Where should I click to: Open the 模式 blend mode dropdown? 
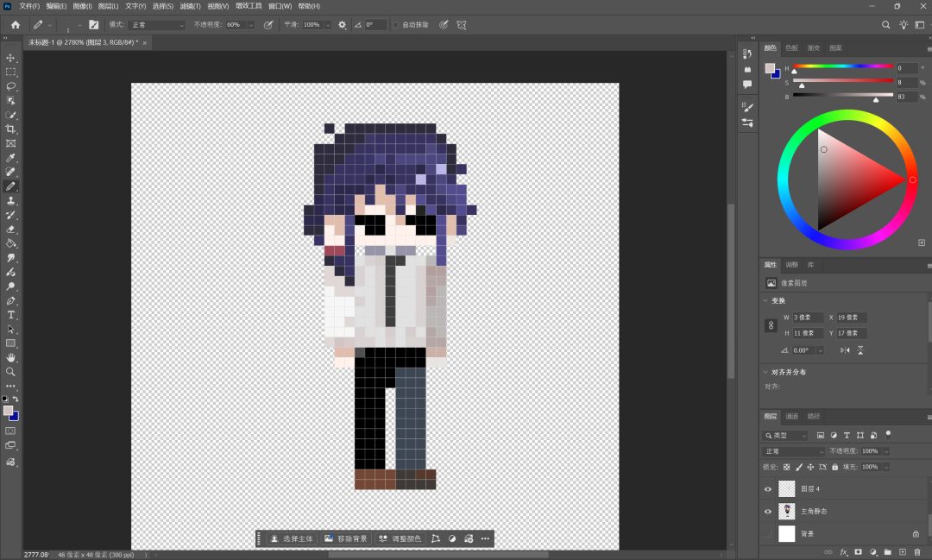(x=158, y=25)
